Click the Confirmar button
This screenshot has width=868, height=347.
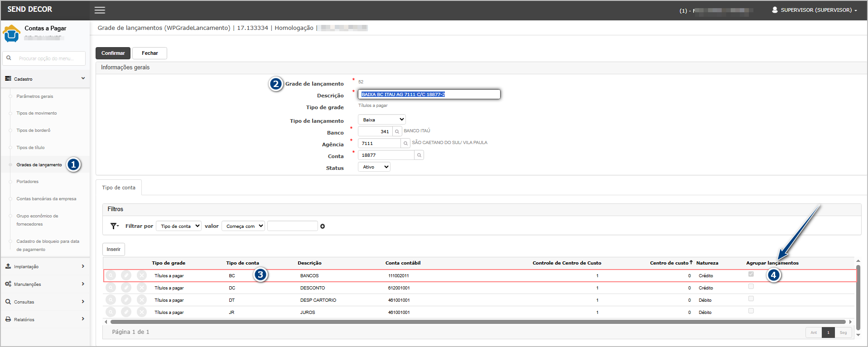tap(113, 53)
